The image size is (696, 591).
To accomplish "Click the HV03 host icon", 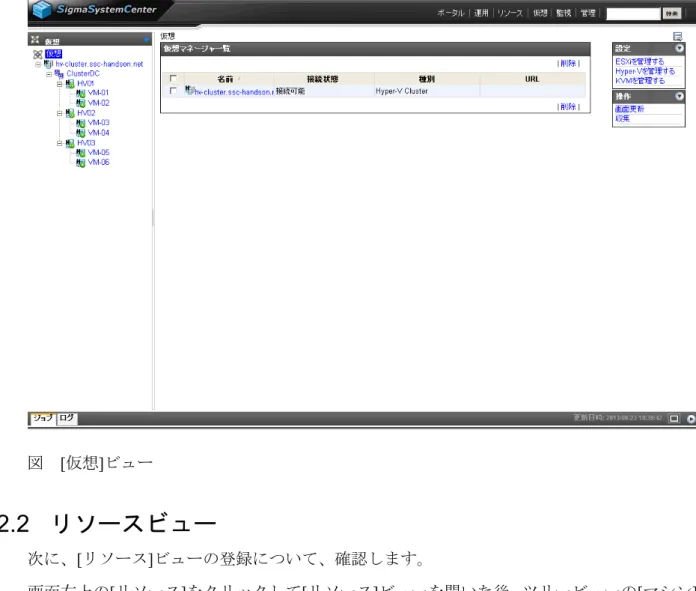I will point(70,143).
